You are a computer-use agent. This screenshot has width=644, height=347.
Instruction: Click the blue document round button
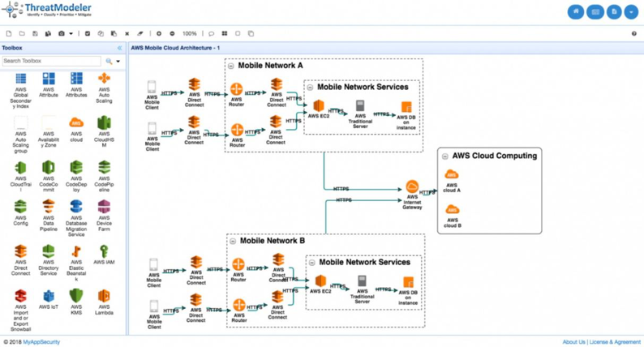pos(614,12)
